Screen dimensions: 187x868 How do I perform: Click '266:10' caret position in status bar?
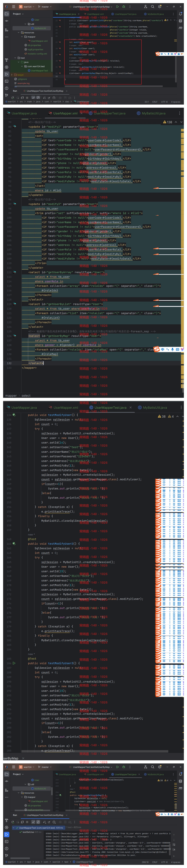(145, 862)
